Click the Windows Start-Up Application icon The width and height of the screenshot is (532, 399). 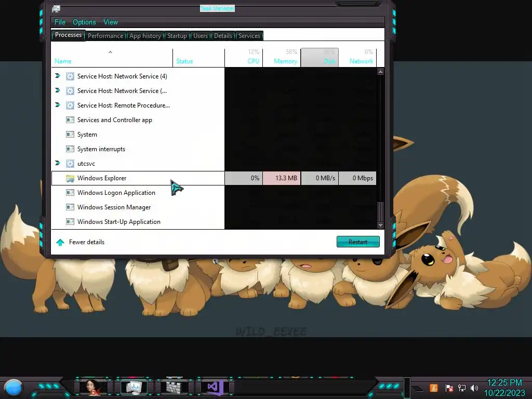[x=70, y=221]
